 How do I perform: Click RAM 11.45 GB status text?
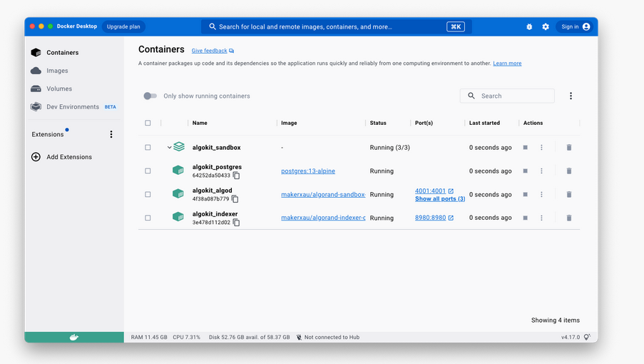pyautogui.click(x=149, y=338)
